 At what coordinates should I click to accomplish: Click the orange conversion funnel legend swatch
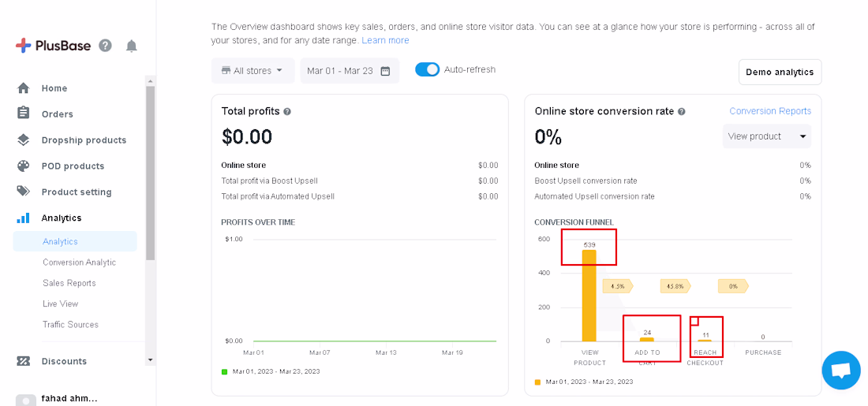[x=537, y=382]
